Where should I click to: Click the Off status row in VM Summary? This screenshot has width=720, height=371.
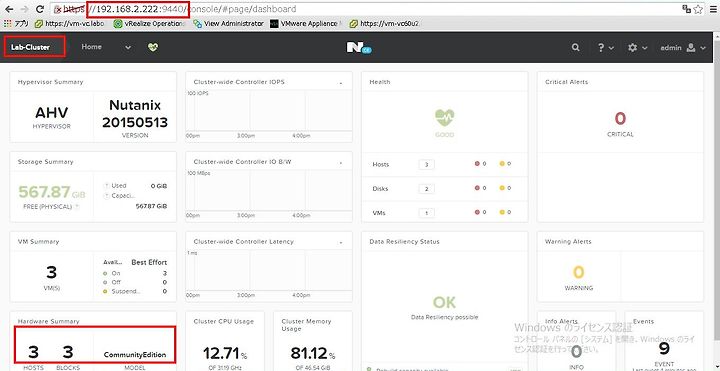click(135, 282)
